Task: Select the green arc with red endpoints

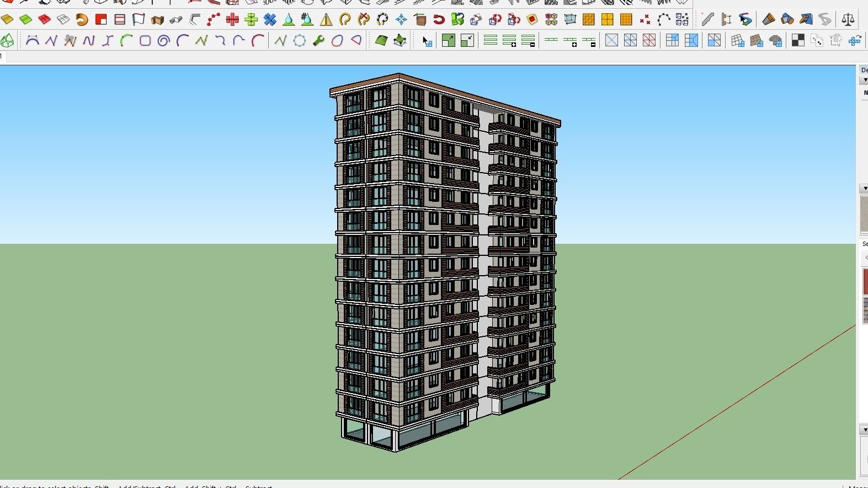Action: pos(126,40)
